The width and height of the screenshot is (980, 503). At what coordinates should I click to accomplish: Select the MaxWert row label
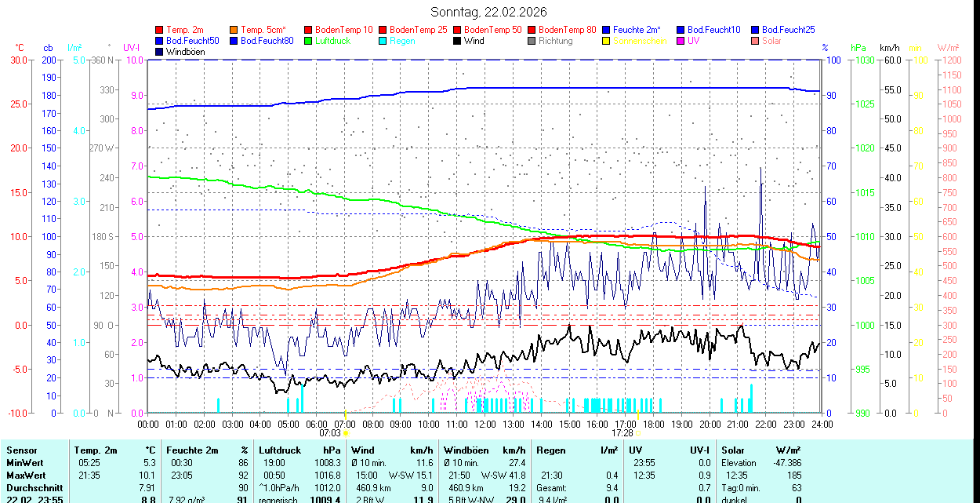(27, 476)
